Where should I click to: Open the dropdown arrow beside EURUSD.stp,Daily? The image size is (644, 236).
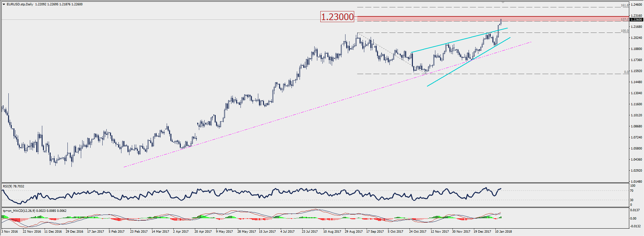[4, 4]
